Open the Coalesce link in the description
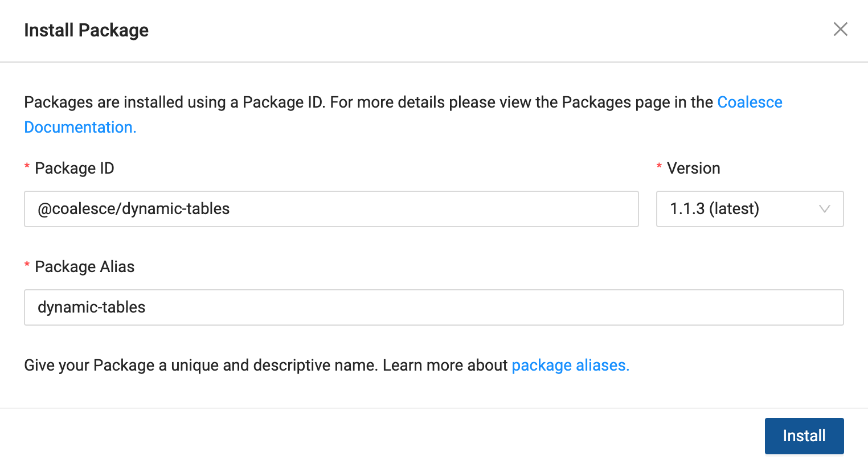Viewport: 868px width, 460px height. point(750,102)
